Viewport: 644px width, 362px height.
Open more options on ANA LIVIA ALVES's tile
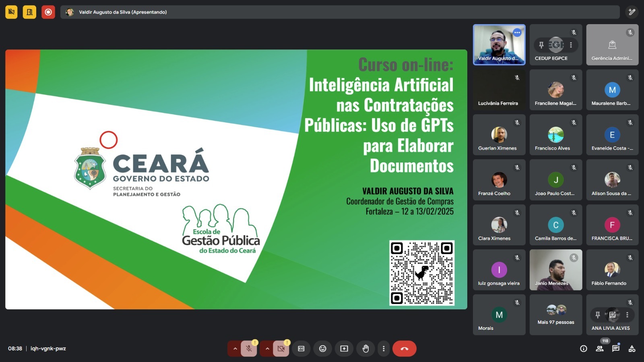coord(627,315)
